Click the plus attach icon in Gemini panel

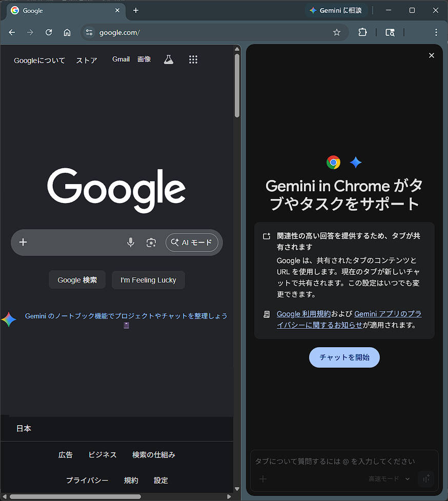pyautogui.click(x=263, y=479)
